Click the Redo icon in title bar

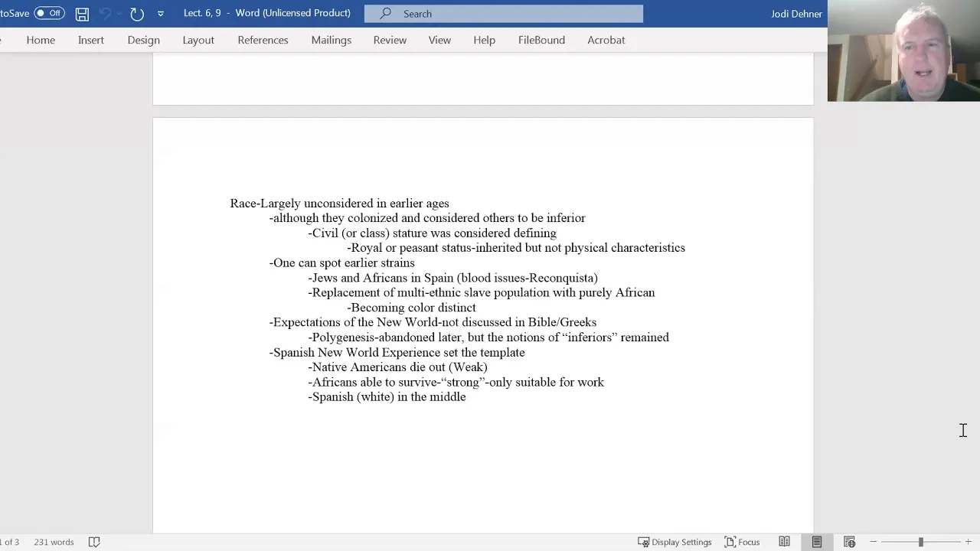(137, 14)
